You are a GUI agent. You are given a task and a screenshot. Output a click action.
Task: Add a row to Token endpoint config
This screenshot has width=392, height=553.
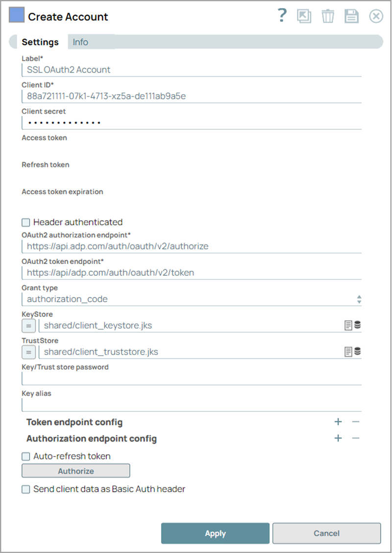click(x=338, y=422)
